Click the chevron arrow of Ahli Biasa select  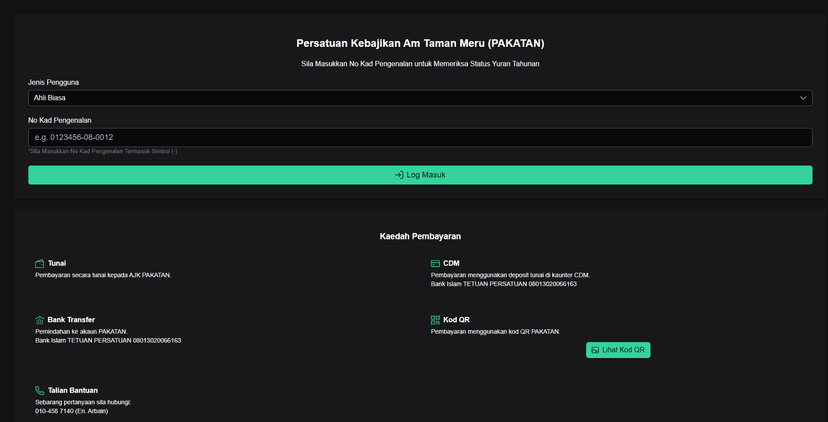coord(803,98)
